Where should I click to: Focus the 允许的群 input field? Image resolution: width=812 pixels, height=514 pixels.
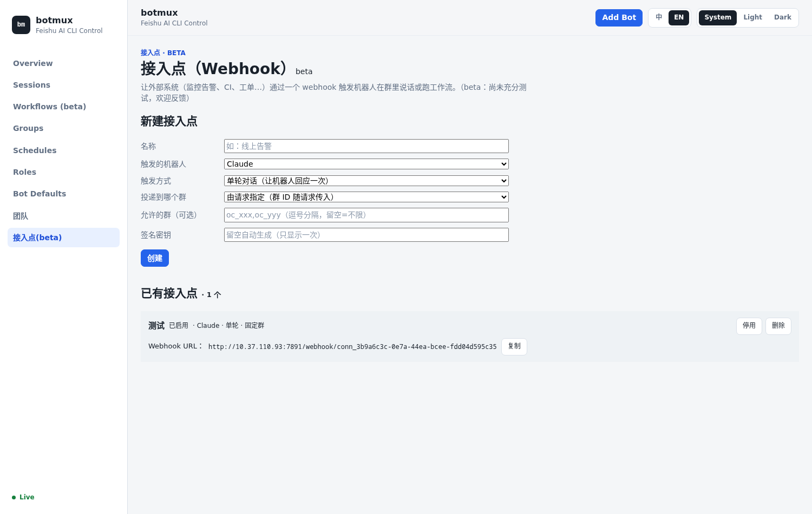click(x=366, y=215)
